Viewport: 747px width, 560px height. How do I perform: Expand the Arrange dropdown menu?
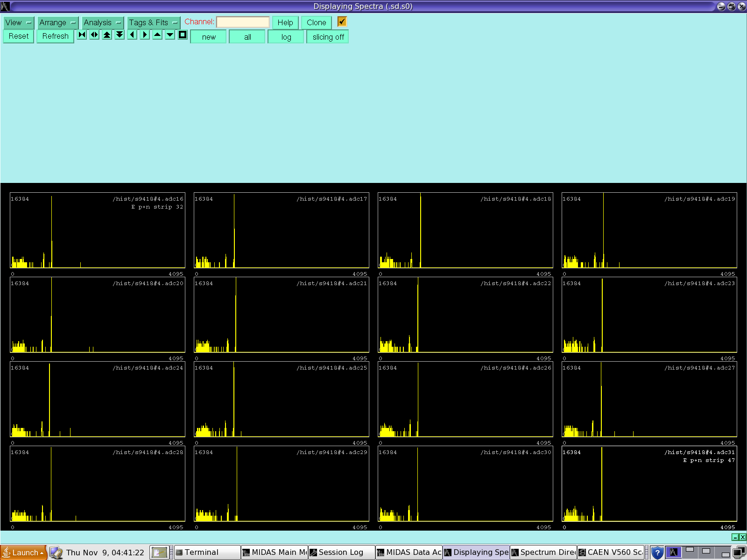pos(57,22)
